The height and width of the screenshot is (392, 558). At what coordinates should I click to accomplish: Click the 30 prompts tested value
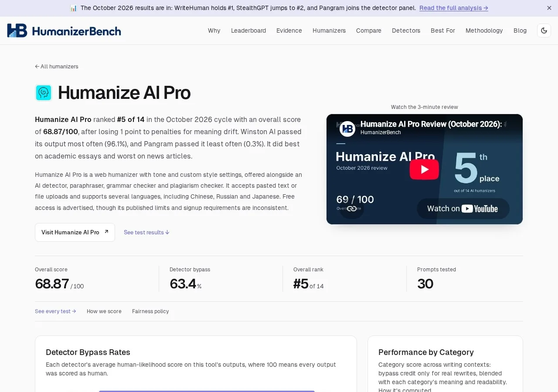click(425, 284)
